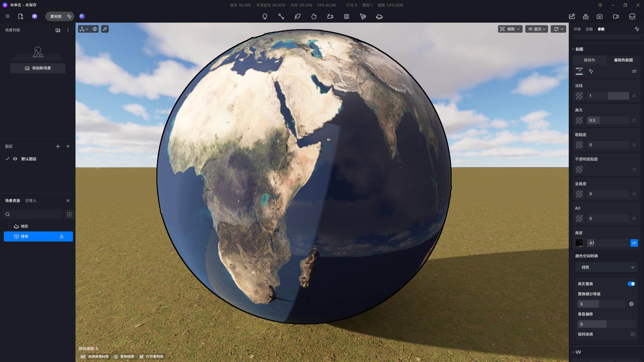Switch to the 环境 tab
The image size is (644, 362).
pyautogui.click(x=577, y=29)
